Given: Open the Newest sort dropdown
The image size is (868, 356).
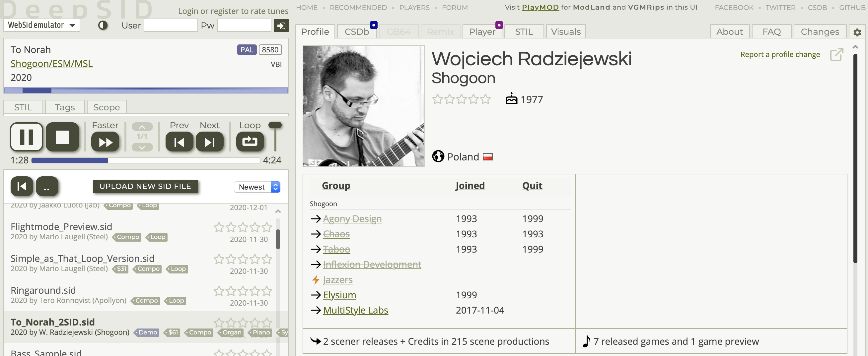Looking at the screenshot, I should coord(257,187).
